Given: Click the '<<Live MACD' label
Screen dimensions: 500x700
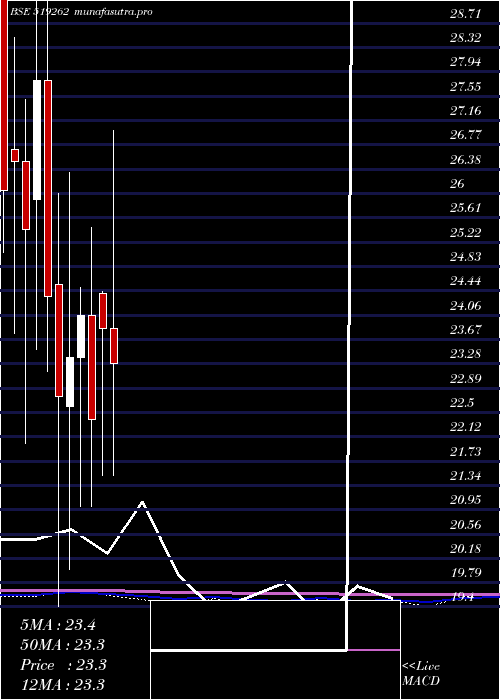Looking at the screenshot, I should pos(421,674).
